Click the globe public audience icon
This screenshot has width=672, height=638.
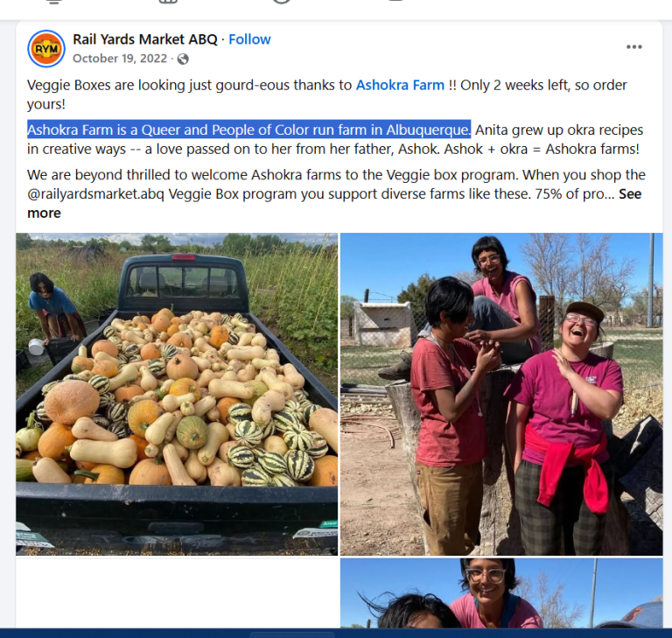[183, 59]
